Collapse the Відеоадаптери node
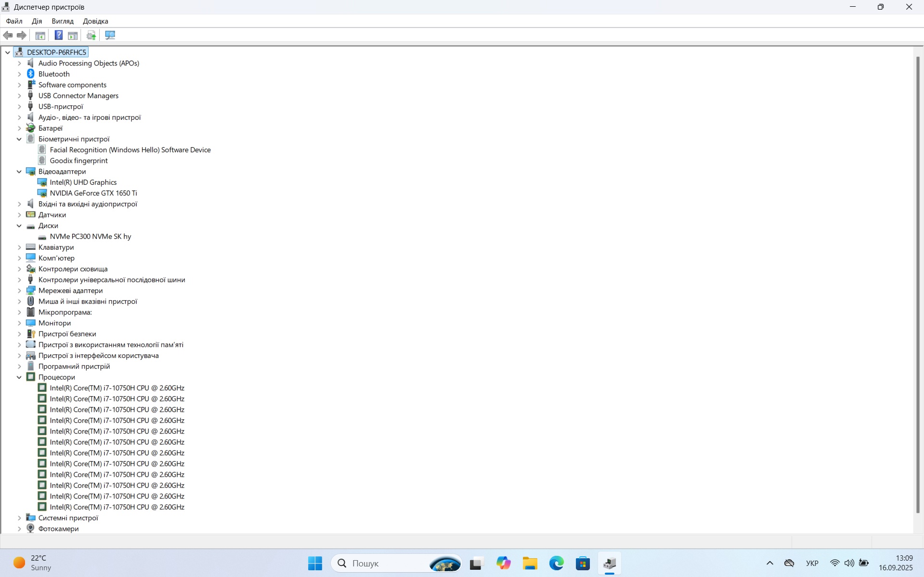Image resolution: width=924 pixels, height=577 pixels. point(19,171)
